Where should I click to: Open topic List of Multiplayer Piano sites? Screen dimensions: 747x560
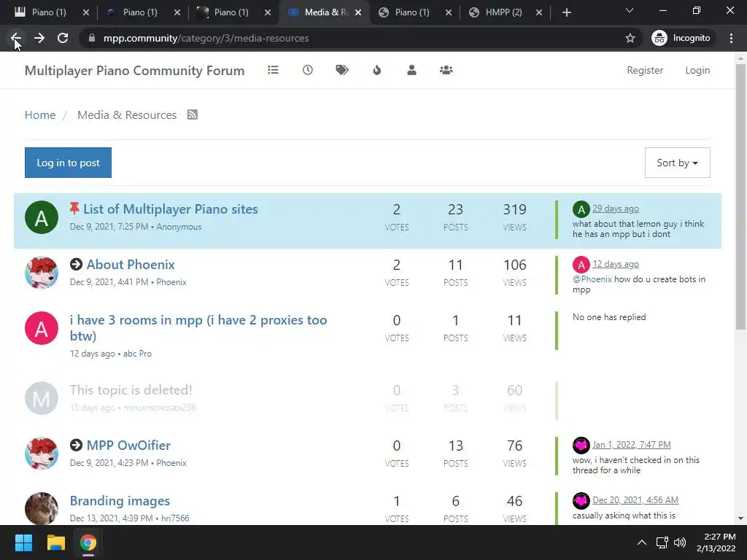[x=171, y=209]
